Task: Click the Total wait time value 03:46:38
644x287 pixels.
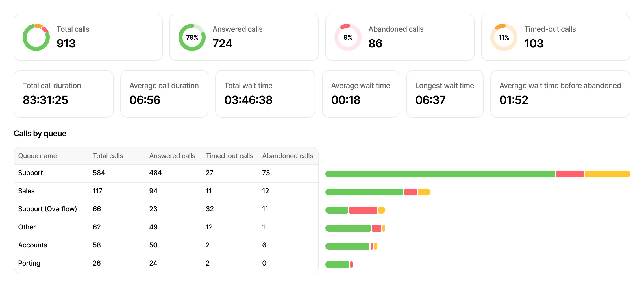Action: point(249,100)
